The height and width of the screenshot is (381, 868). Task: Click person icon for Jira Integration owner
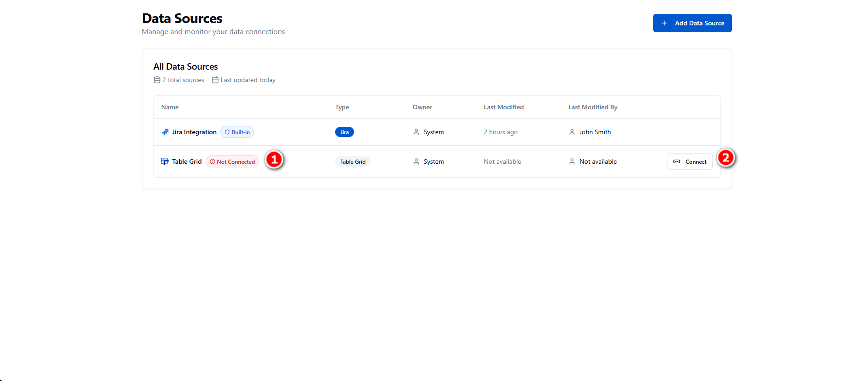[x=416, y=132]
